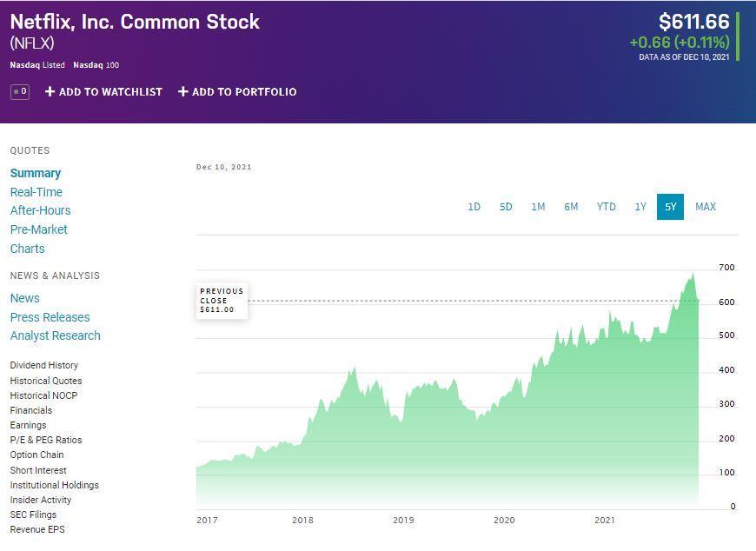Select the active 5Y range tab
The height and width of the screenshot is (551, 756).
[670, 207]
